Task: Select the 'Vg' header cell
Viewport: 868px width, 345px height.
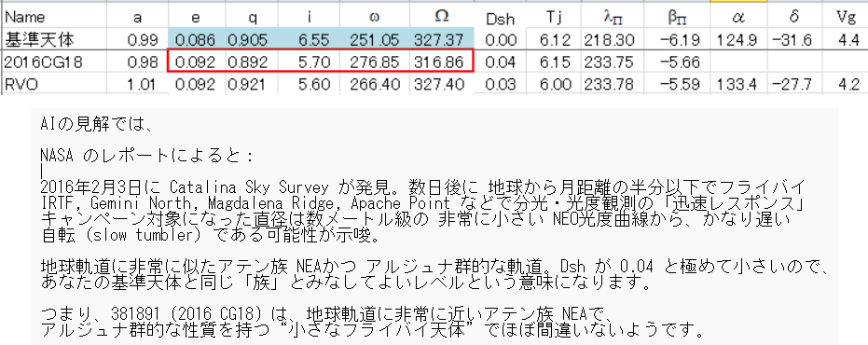Action: tap(846, 17)
